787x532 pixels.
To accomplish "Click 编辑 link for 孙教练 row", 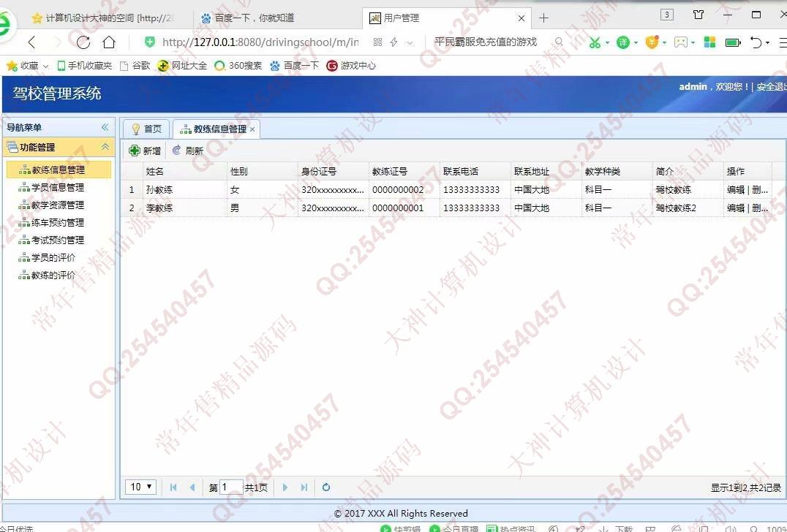I will [735, 189].
